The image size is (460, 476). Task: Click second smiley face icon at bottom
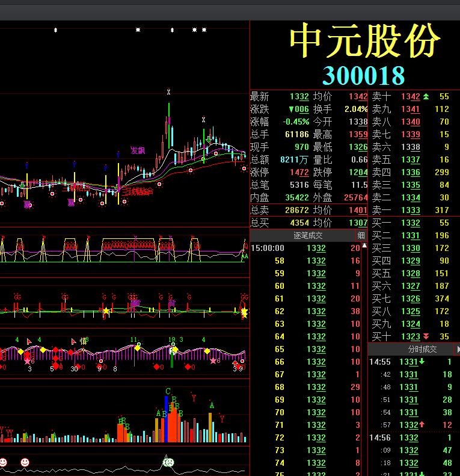click(25, 462)
